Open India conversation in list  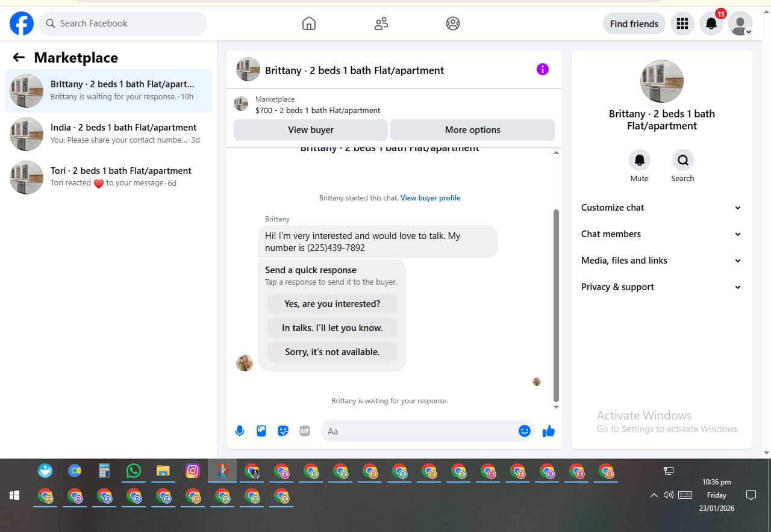point(108,134)
